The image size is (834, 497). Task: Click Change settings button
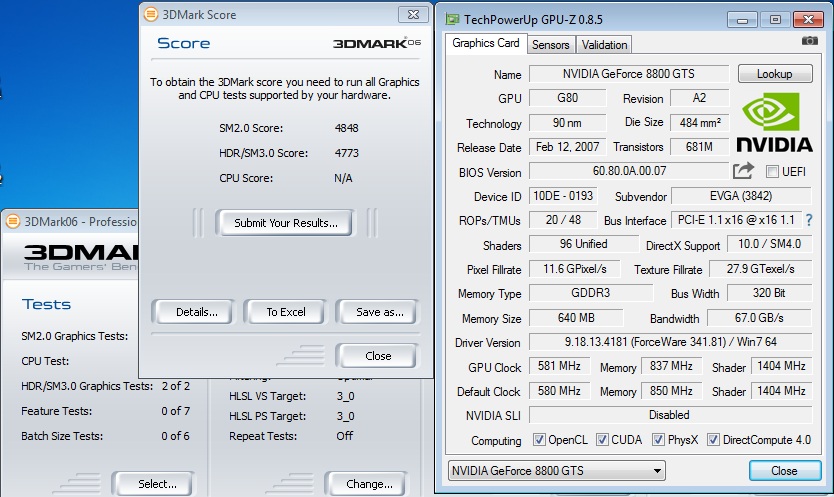369,484
